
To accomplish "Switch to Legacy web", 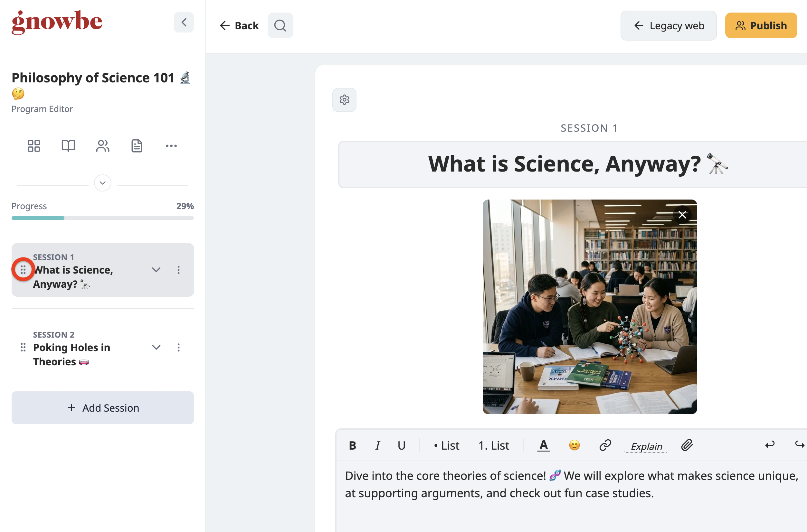I will coord(668,25).
